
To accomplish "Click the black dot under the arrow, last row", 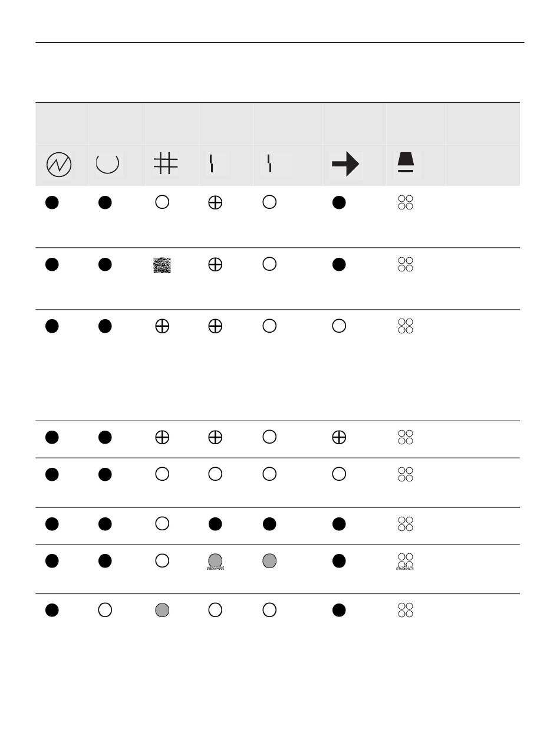I will tap(339, 611).
